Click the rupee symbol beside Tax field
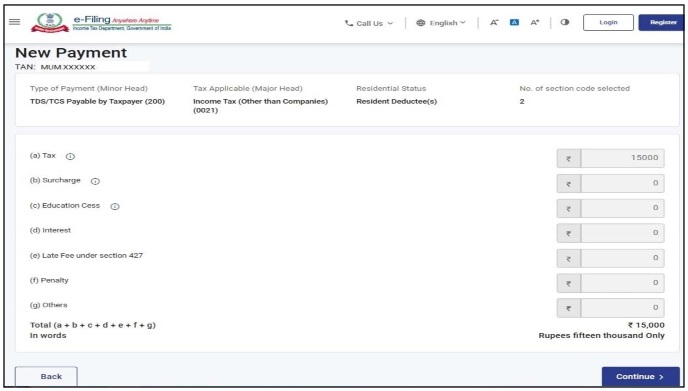 click(x=569, y=158)
